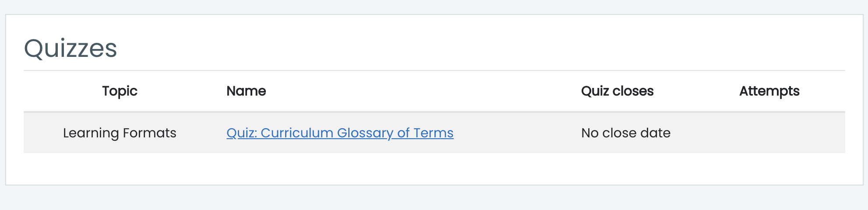Viewport: 868px width, 210px height.
Task: Click empty row space after the quiz link
Action: (512, 133)
